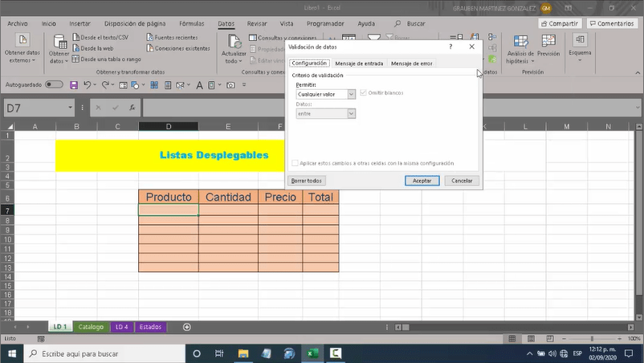Click the purple Save icon in quick access
Image resolution: width=644 pixels, height=363 pixels.
(74, 85)
